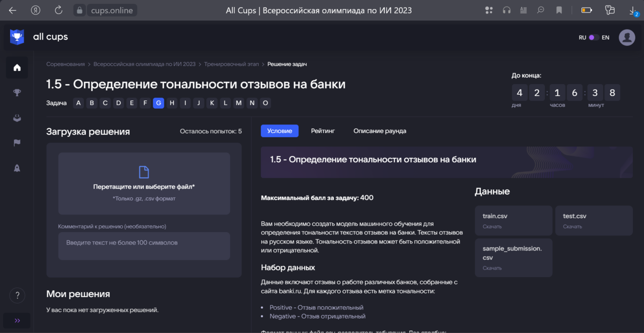Screen dimensions: 644x333
Task: Select task B
Action: pyautogui.click(x=92, y=103)
